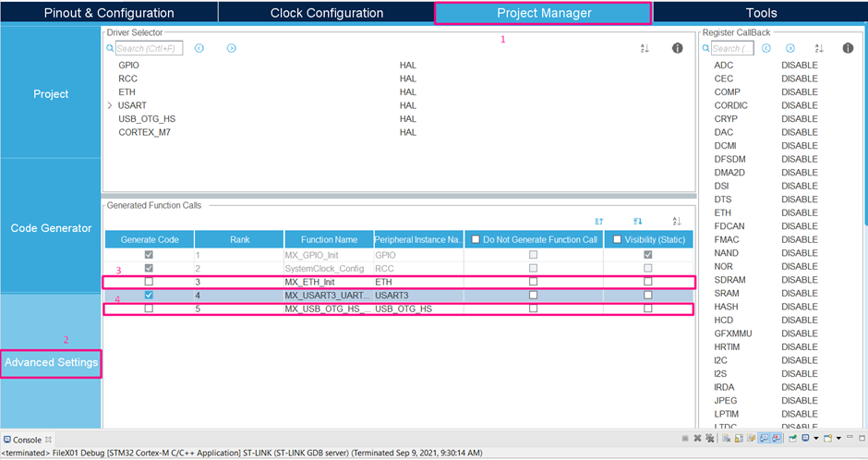Open the Driver Selector info icon

coord(677,48)
